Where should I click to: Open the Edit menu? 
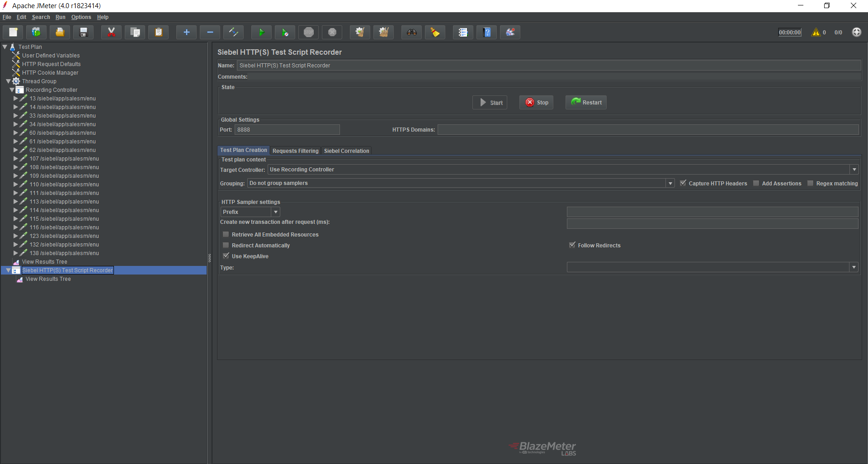coord(21,17)
